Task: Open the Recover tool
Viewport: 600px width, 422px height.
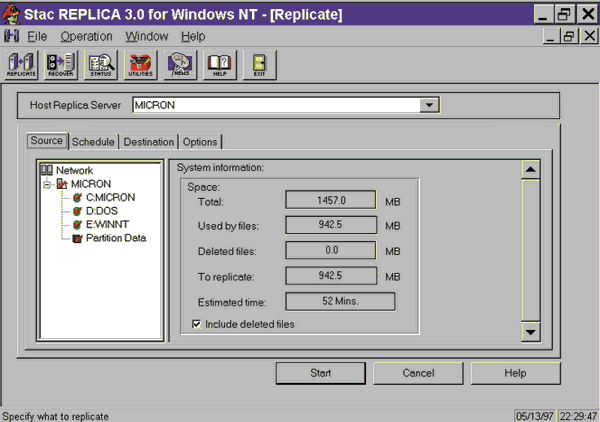Action: point(61,65)
